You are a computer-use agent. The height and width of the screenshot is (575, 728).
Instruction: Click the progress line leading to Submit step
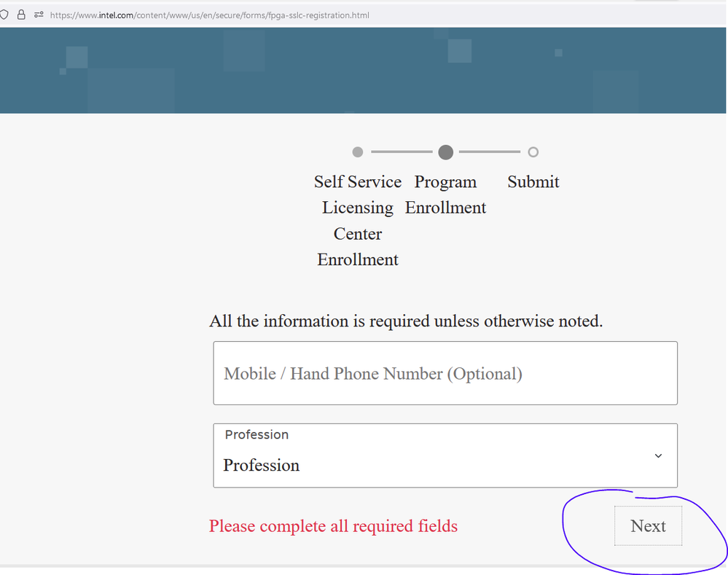(490, 152)
